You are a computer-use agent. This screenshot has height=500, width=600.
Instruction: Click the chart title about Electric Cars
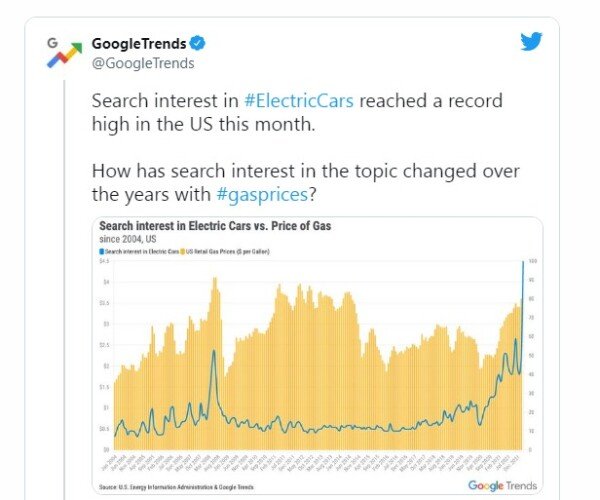215,226
